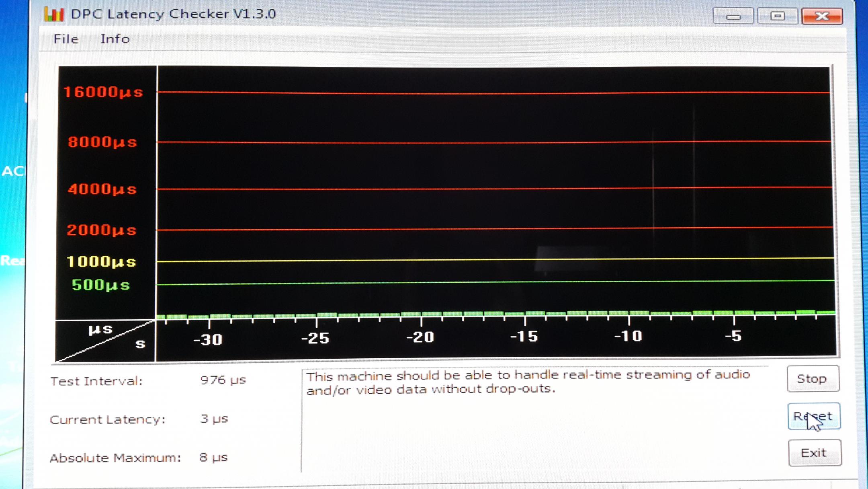The image size is (868, 489).
Task: Click the green 500µs axis label
Action: coord(101,285)
